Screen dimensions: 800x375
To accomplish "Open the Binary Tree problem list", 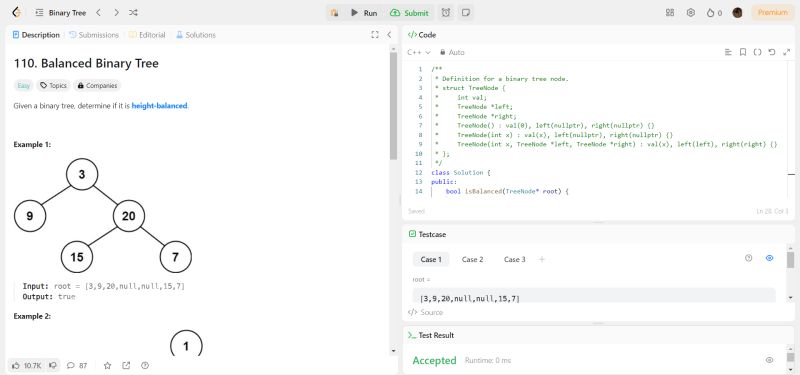I will pos(61,13).
